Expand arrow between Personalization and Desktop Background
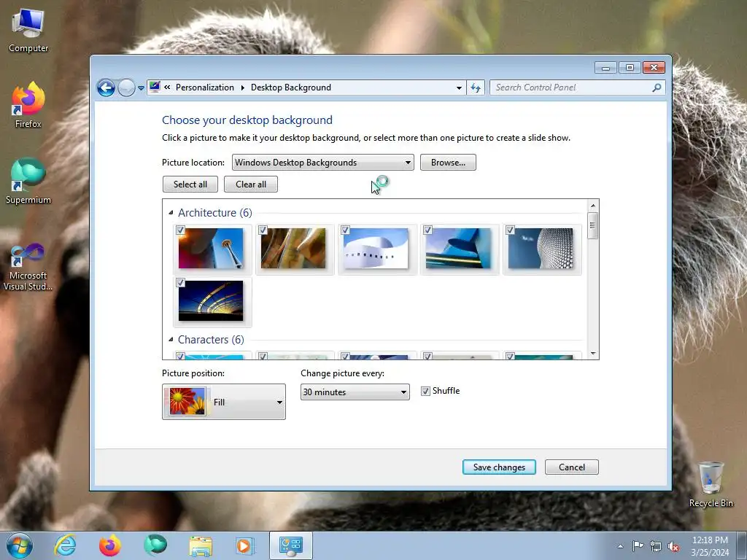Viewport: 747px width, 560px height. pos(242,87)
